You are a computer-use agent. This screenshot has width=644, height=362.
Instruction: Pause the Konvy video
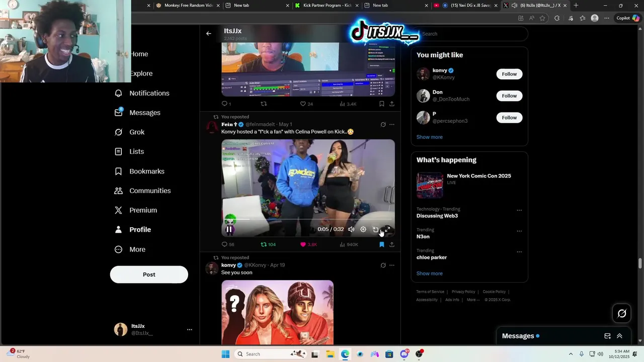(229, 229)
